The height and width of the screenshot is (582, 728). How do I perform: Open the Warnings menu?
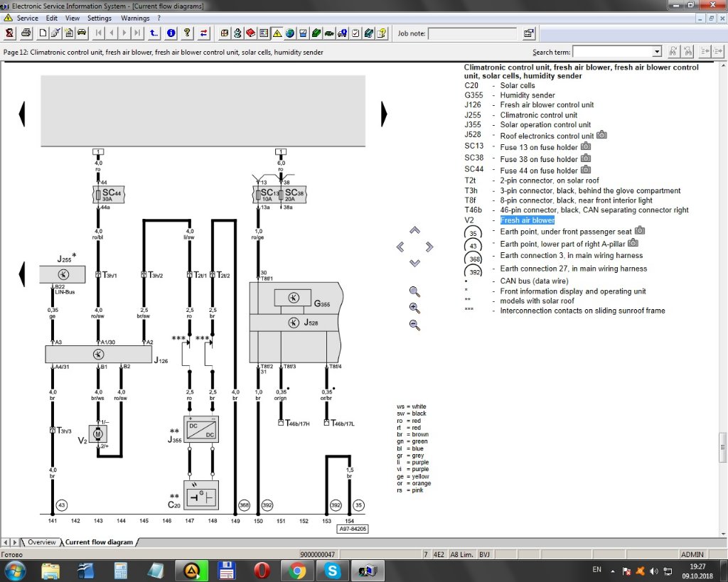pyautogui.click(x=135, y=18)
